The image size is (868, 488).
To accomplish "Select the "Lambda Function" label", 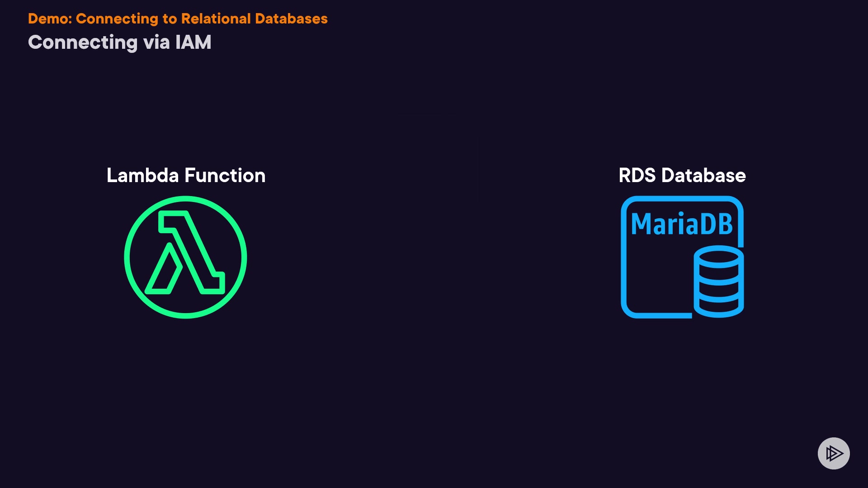I will (186, 175).
